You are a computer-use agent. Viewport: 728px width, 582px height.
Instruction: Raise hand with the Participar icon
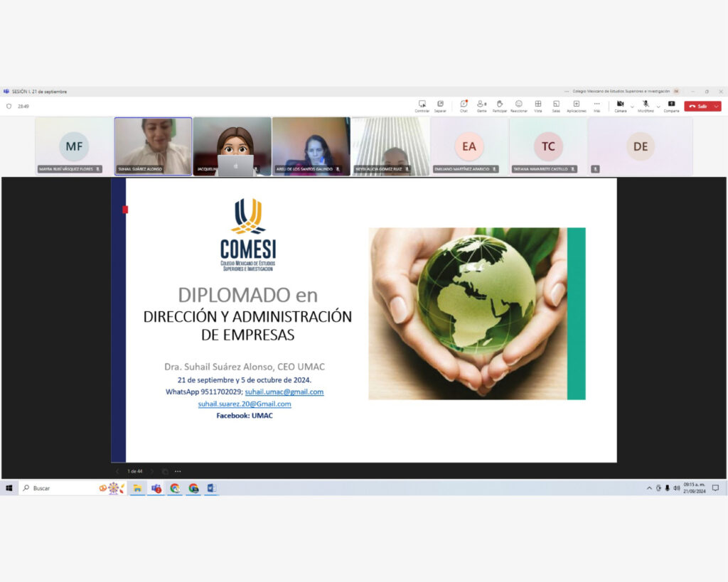pos(500,106)
